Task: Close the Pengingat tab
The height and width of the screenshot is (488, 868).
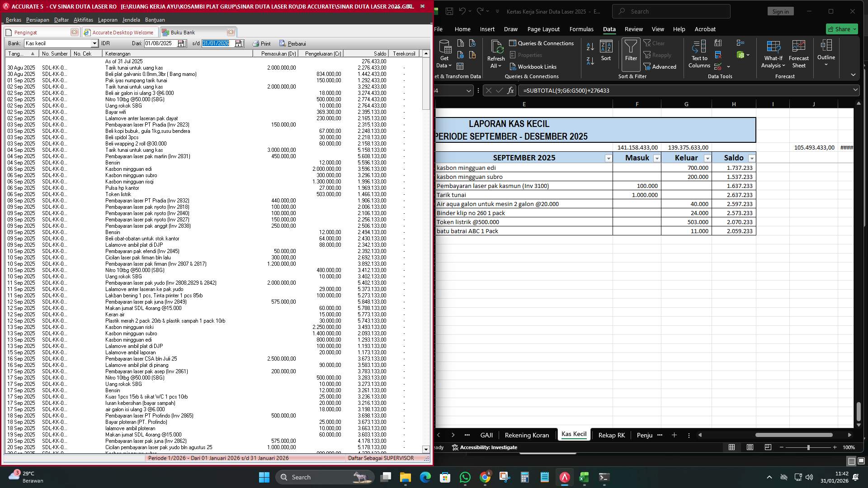Action: click(75, 32)
